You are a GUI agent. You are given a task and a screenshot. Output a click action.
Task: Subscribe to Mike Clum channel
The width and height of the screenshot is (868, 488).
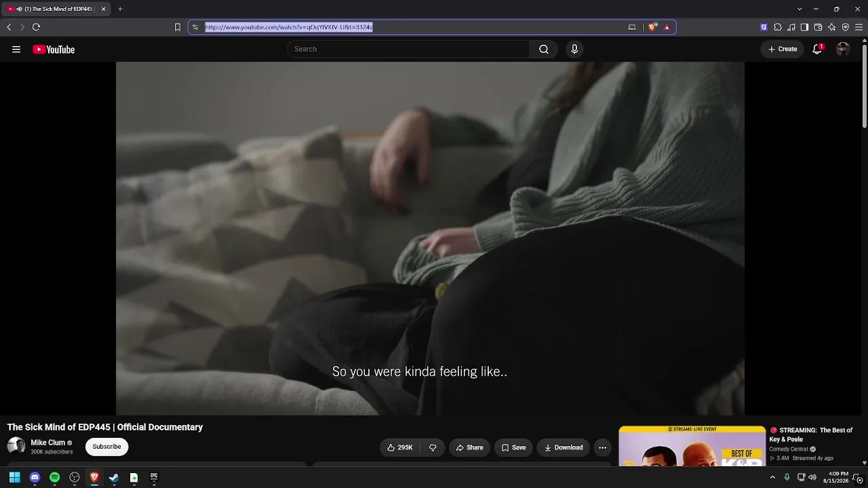[106, 447]
